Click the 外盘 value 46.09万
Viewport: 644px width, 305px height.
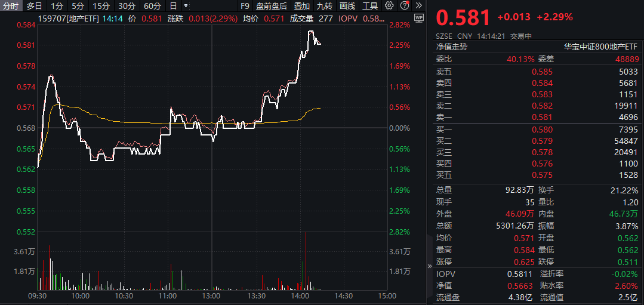(519, 214)
